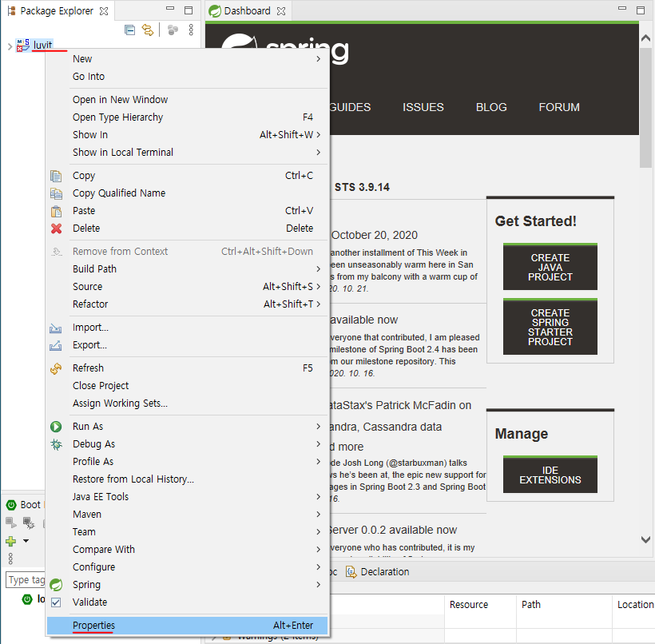Click the working sets focus icon
Viewport: 655px width, 644px height.
point(173,30)
